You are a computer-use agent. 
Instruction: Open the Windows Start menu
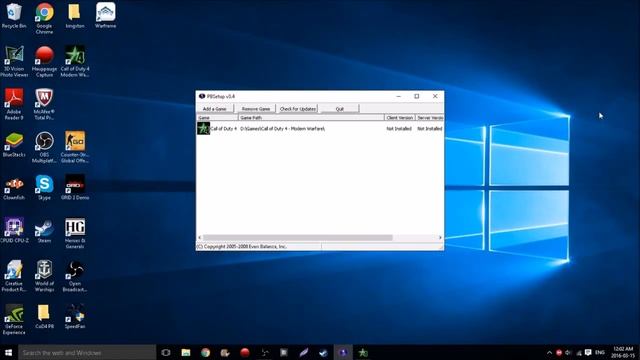point(9,352)
